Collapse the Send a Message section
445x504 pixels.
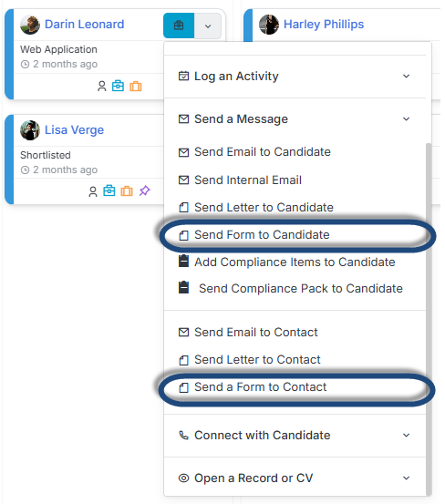tap(295, 118)
